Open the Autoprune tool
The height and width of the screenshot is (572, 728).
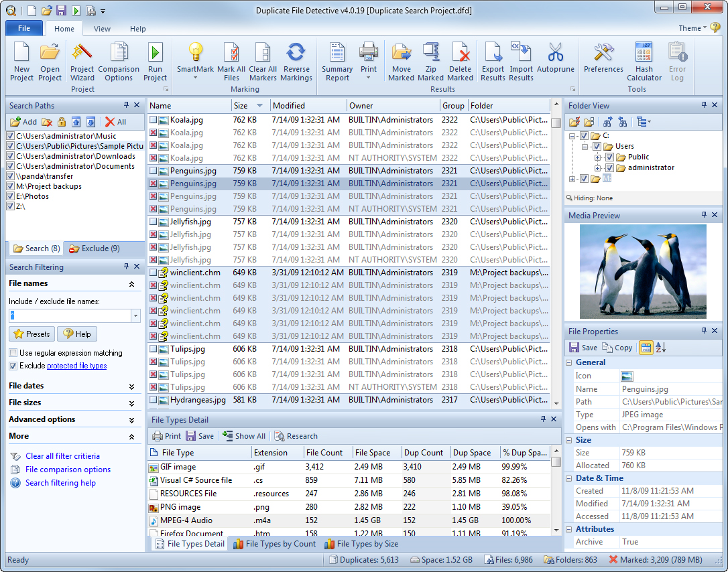[x=555, y=60]
